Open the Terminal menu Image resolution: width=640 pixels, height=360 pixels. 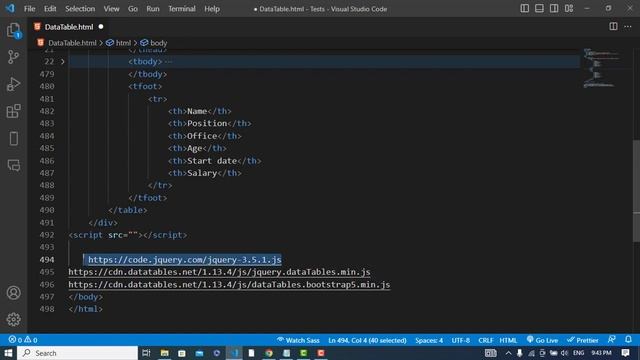[x=182, y=9]
